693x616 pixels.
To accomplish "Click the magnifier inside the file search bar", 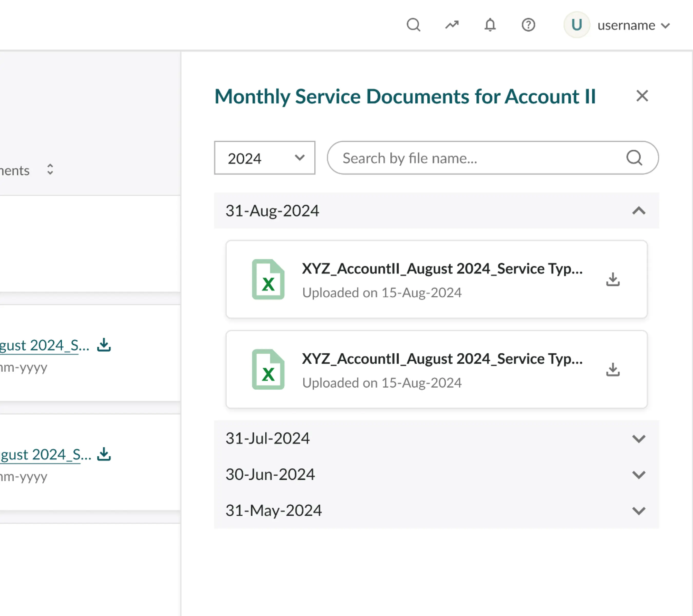I will [x=634, y=158].
